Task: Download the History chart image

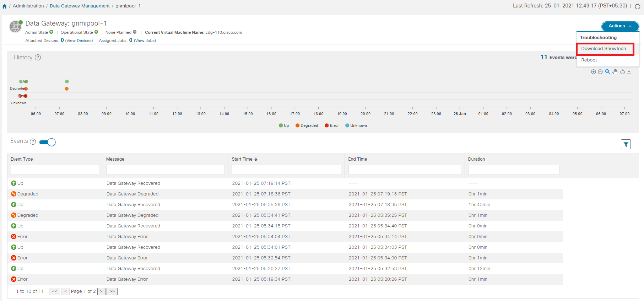Action: [x=629, y=72]
